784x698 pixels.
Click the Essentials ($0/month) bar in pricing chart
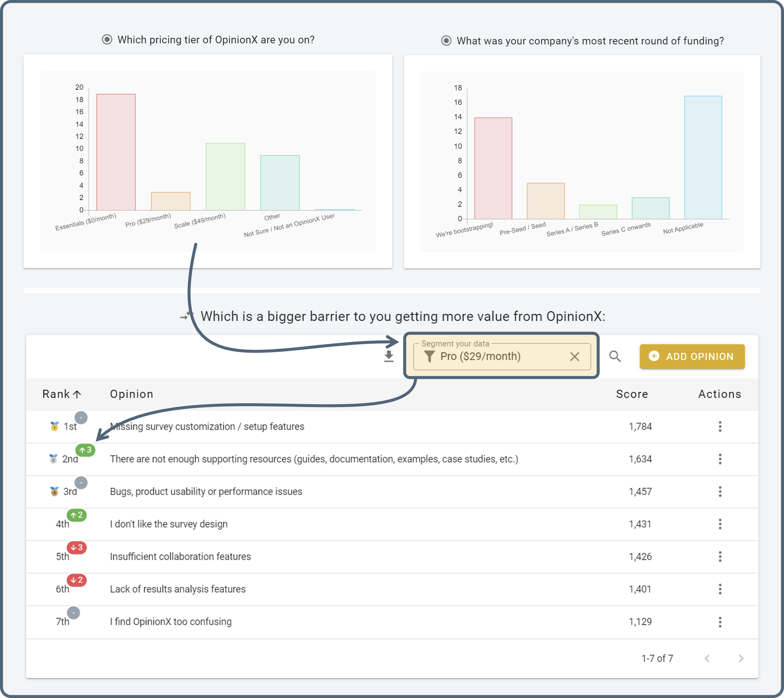(116, 152)
